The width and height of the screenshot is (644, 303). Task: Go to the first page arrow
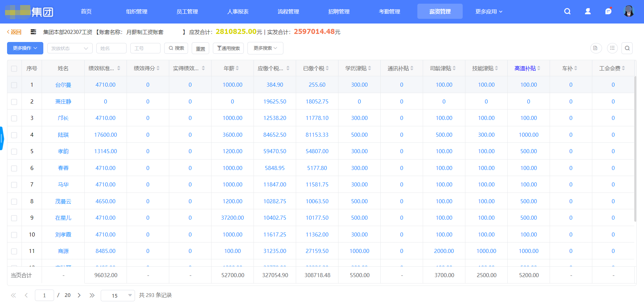pos(13,295)
